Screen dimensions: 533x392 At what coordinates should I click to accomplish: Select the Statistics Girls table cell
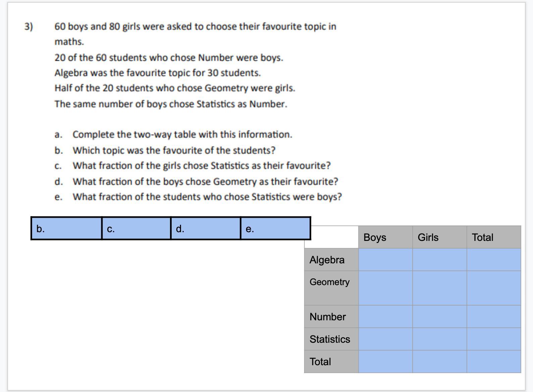[x=440, y=339]
